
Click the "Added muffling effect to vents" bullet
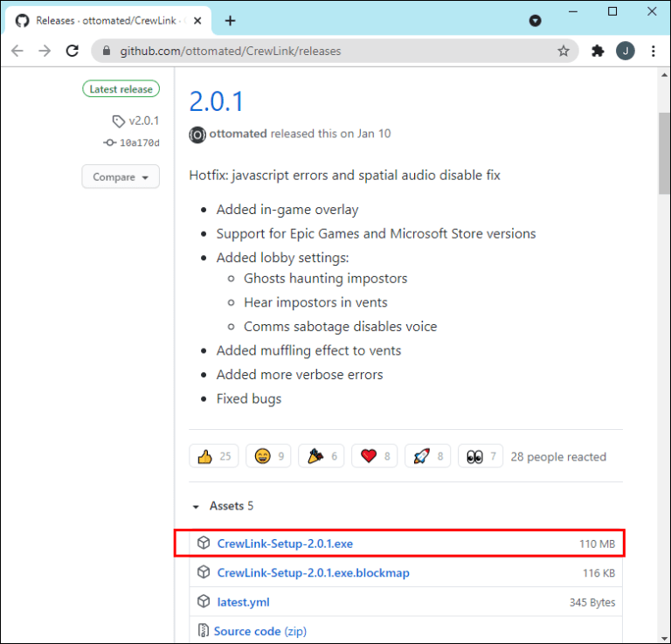308,351
